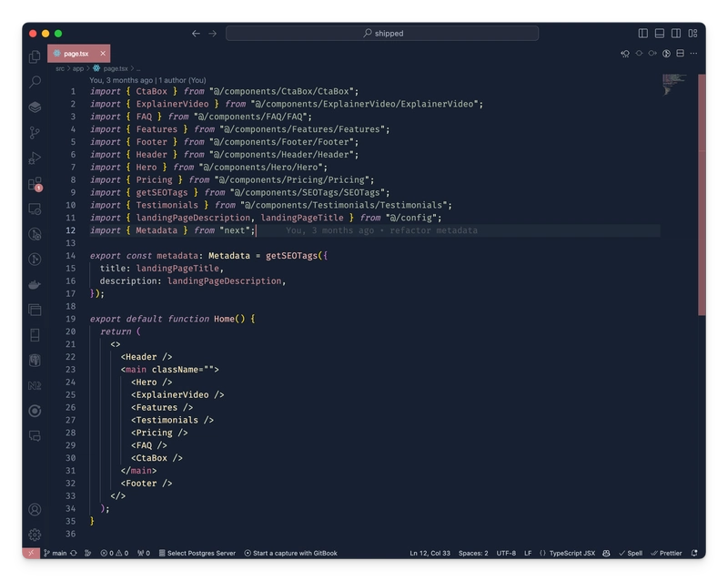This screenshot has height=581, width=728.
Task: Close the page.tsx tab
Action: coord(103,54)
